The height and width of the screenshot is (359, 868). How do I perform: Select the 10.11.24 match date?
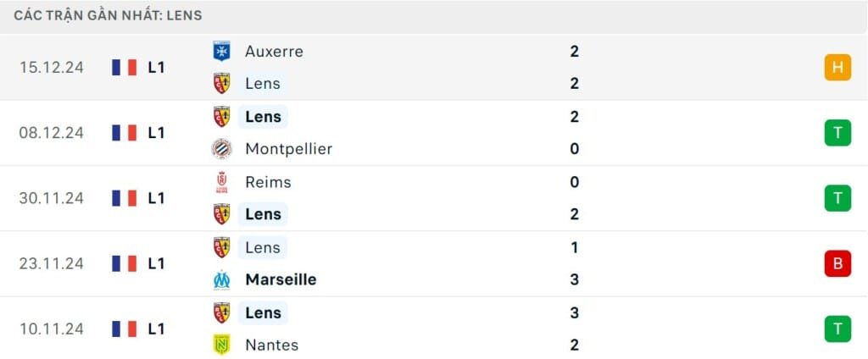click(x=52, y=329)
